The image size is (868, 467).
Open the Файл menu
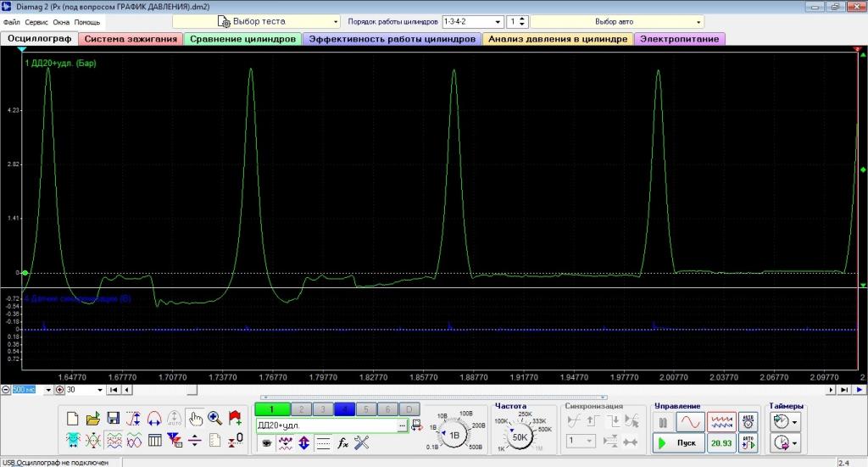tap(11, 22)
